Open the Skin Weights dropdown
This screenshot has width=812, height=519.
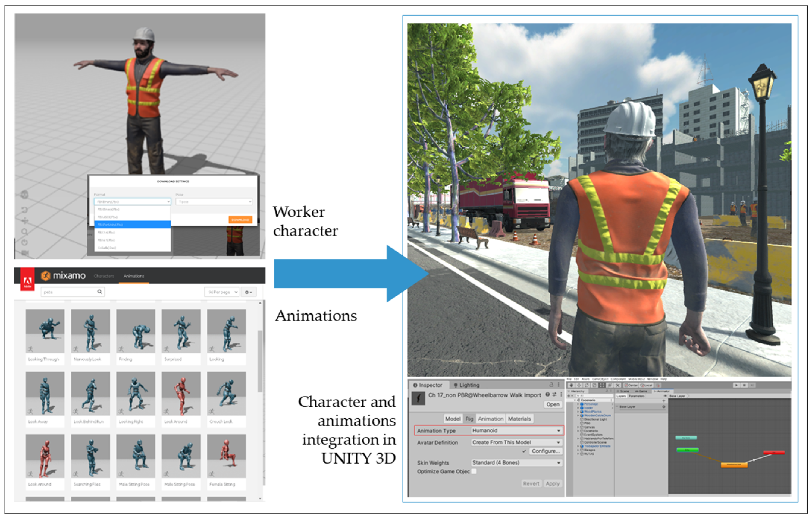point(517,463)
